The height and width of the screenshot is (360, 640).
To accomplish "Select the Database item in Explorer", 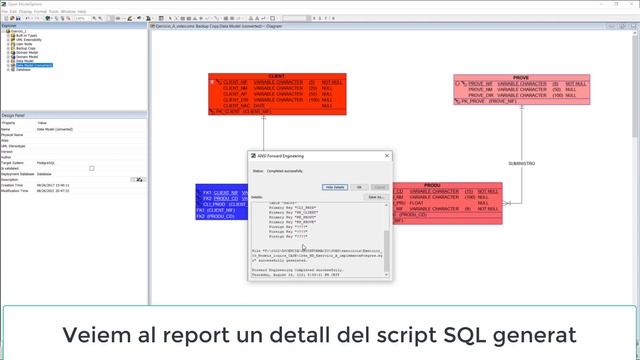I will click(x=23, y=69).
